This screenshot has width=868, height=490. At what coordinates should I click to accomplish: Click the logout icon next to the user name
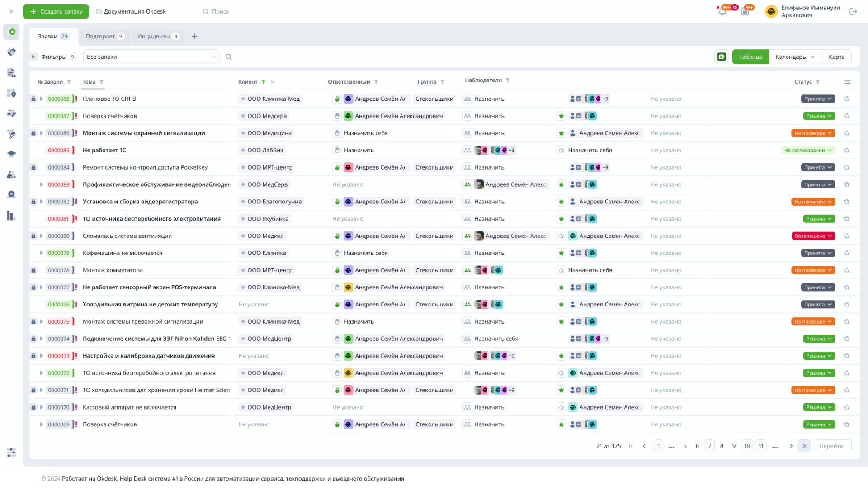pos(853,12)
